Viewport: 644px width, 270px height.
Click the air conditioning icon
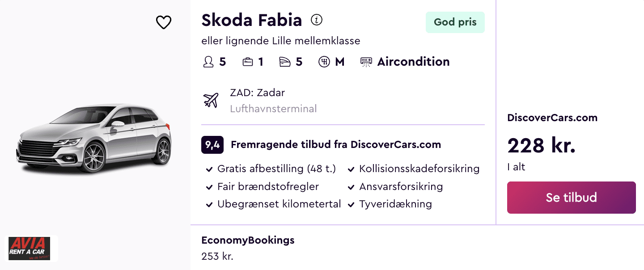coord(366,62)
